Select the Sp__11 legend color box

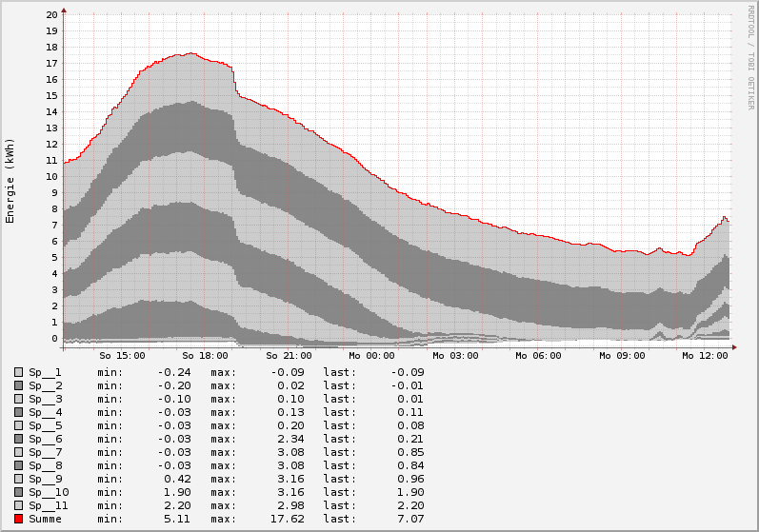[x=18, y=505]
